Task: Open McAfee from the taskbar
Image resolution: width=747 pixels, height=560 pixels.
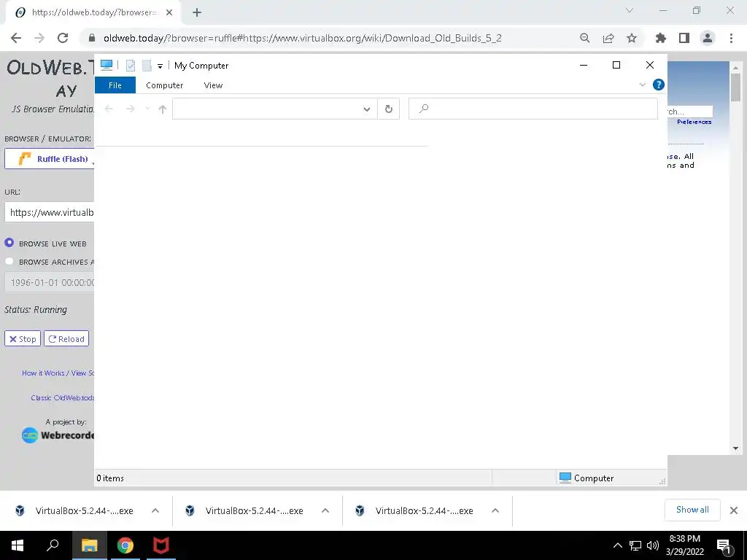Action: (161, 545)
